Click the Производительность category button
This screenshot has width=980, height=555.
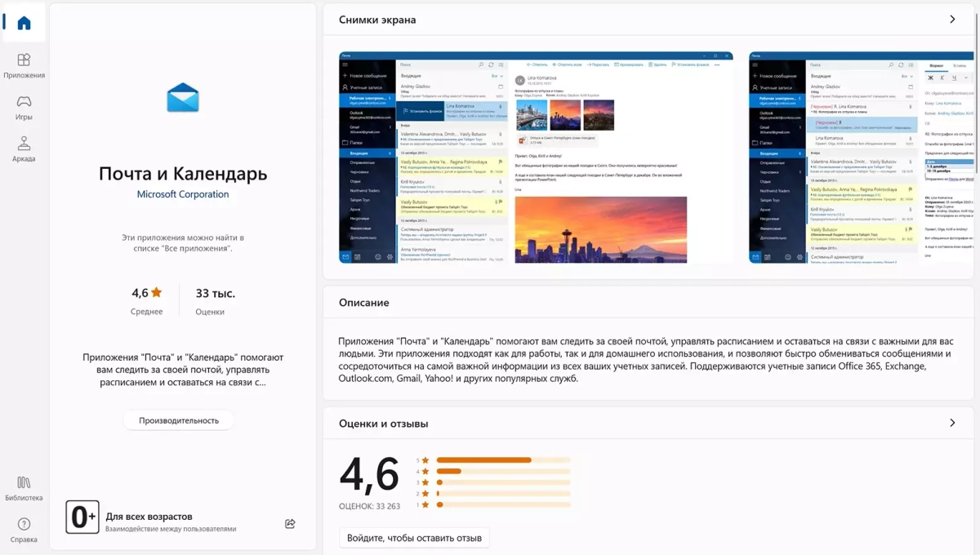pos(179,420)
